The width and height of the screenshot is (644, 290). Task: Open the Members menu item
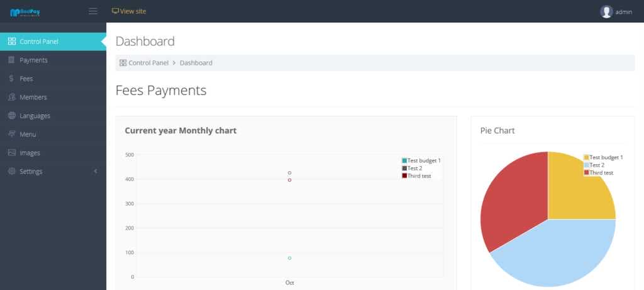tap(53, 98)
